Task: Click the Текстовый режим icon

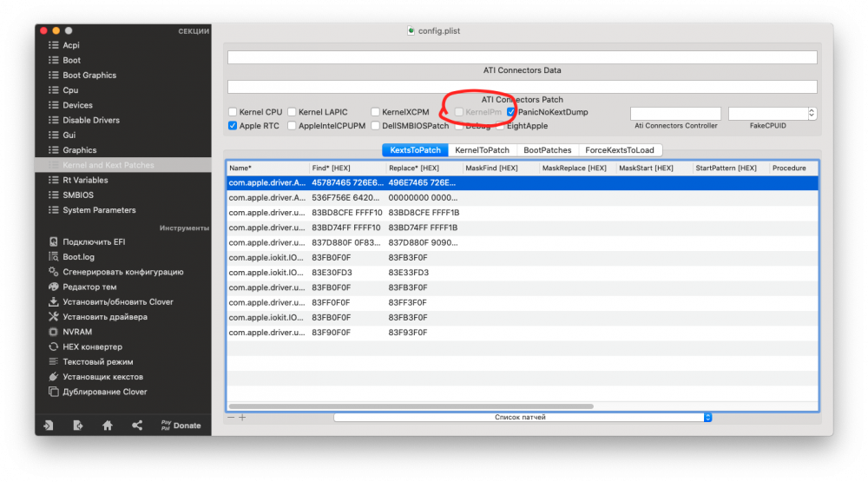Action: tap(53, 361)
